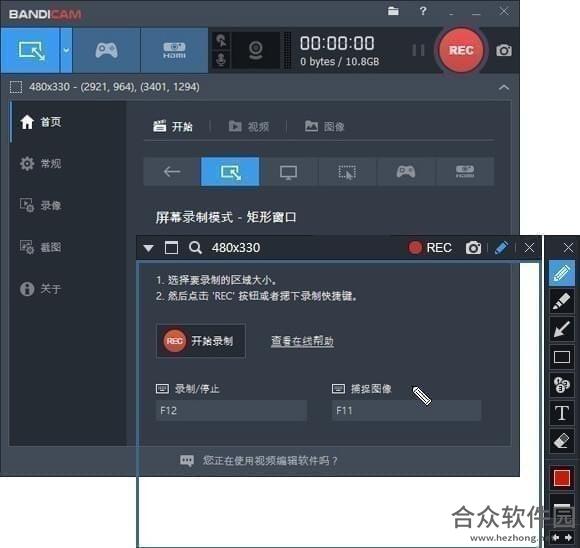580x548 pixels.
Task: Select the numbering stamp tool
Action: (562, 385)
